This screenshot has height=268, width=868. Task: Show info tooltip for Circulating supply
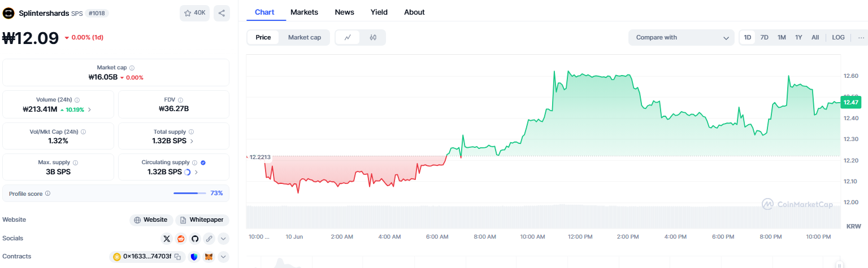(195, 162)
